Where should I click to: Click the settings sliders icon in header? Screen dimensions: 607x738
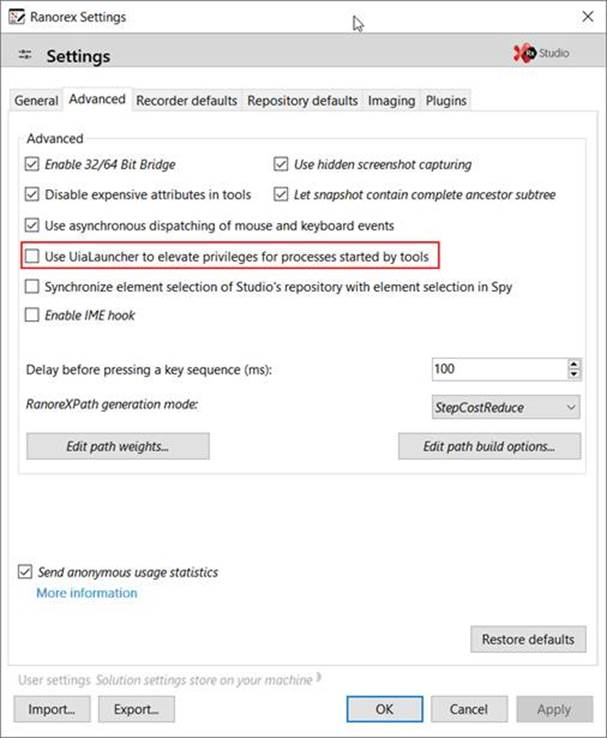point(26,56)
